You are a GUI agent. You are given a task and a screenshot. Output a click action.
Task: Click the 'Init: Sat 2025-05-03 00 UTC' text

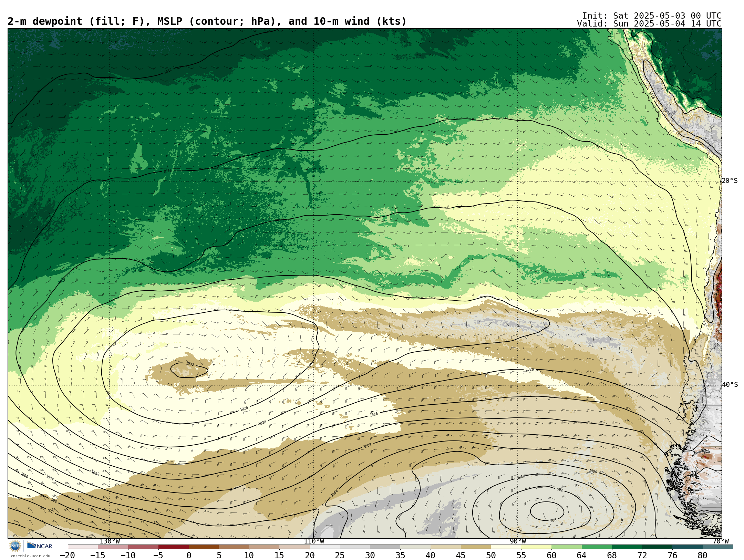click(652, 16)
